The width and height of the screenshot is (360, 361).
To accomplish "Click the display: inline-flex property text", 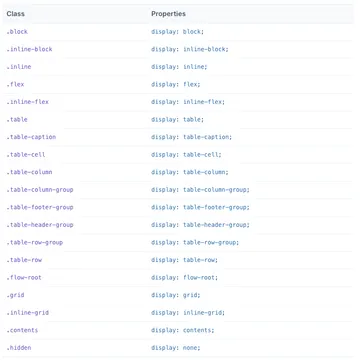I will tap(188, 102).
